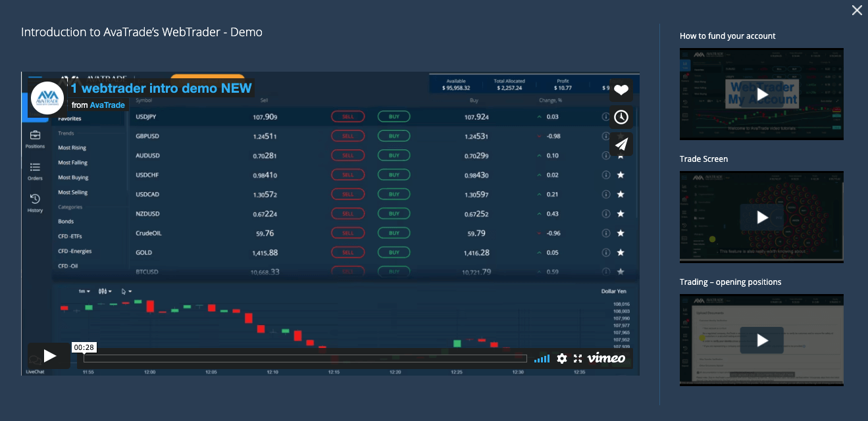This screenshot has width=868, height=421.
Task: Open 'How to fund your account' video thumbnail
Action: [761, 94]
